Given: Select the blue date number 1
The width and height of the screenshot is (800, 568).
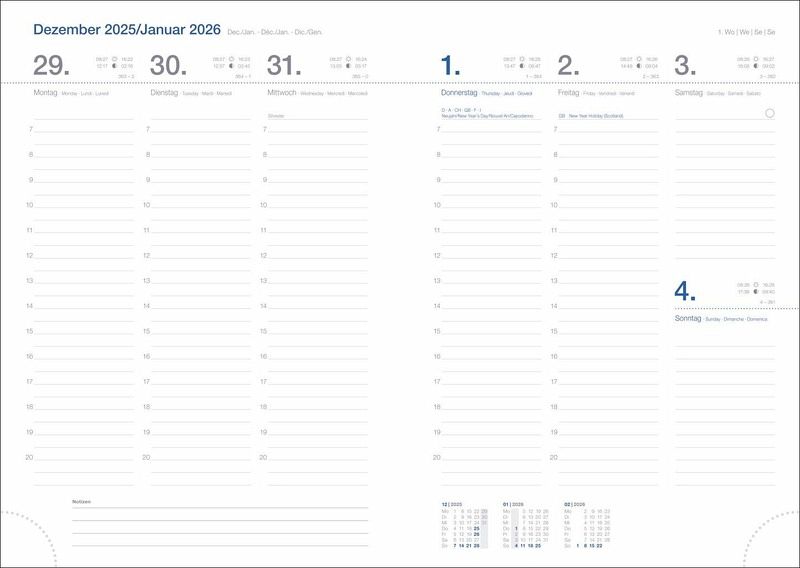Looking at the screenshot, I should [x=450, y=66].
